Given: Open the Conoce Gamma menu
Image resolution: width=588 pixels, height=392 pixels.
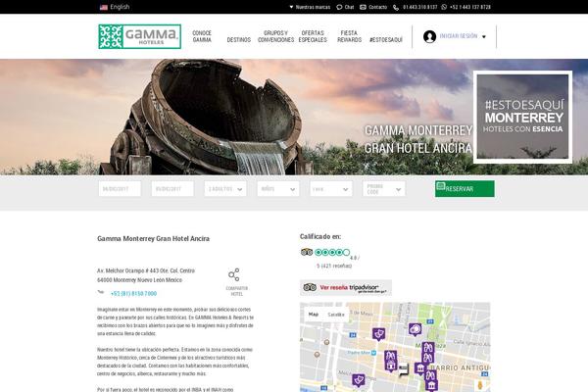Looking at the screenshot, I should coord(202,36).
